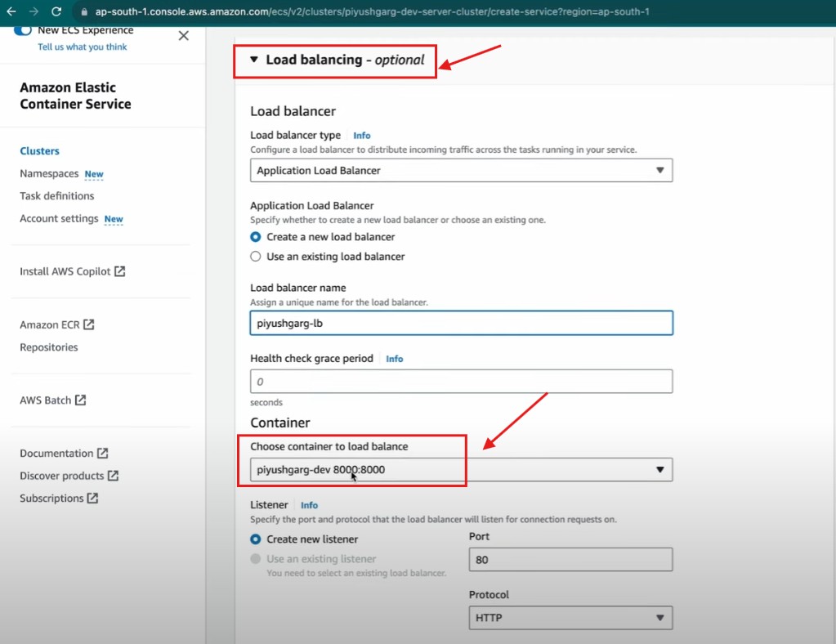Open Task definitions in sidebar
Image resolution: width=836 pixels, height=644 pixels.
point(56,196)
